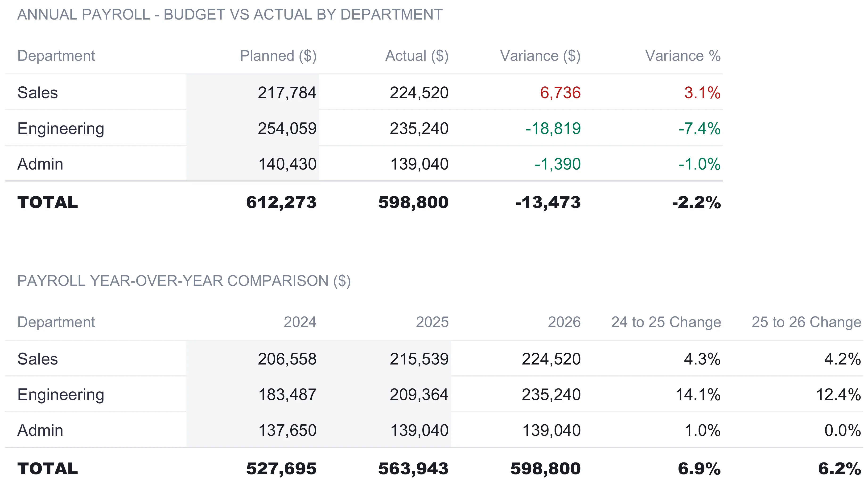Select Engineering 14.1% change cell
This screenshot has width=868, height=486.
[x=698, y=394]
